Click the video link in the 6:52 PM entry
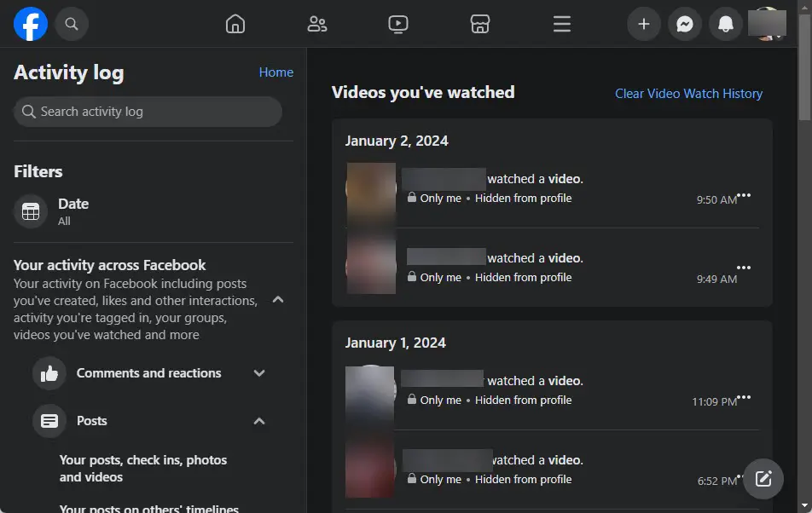Image resolution: width=812 pixels, height=513 pixels. pyautogui.click(x=565, y=460)
